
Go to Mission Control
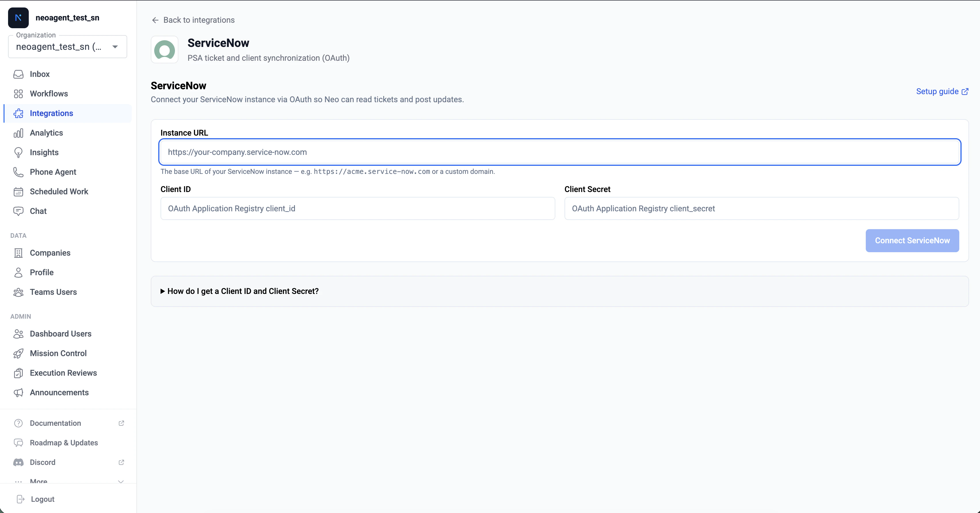[x=68, y=354]
